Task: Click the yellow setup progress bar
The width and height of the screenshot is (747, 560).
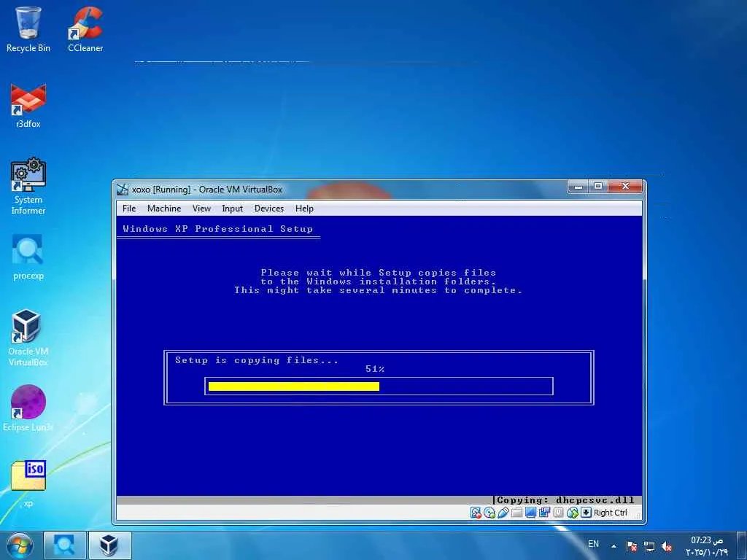Action: tap(294, 386)
